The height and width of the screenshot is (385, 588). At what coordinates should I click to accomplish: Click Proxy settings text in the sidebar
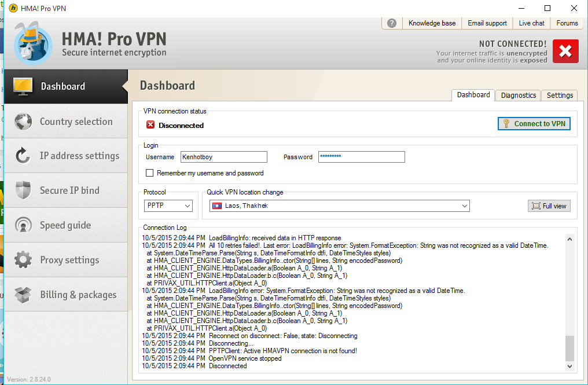70,260
